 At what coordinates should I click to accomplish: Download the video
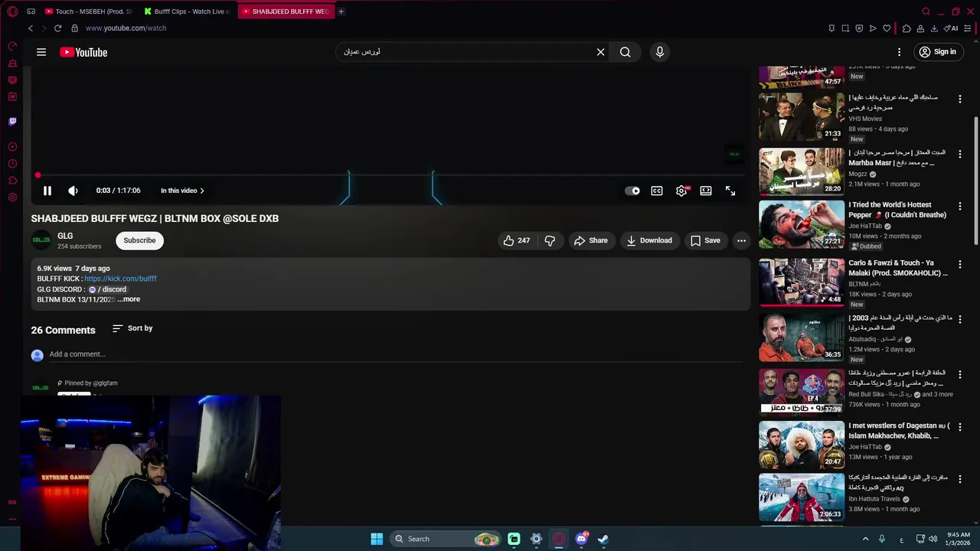coord(649,240)
